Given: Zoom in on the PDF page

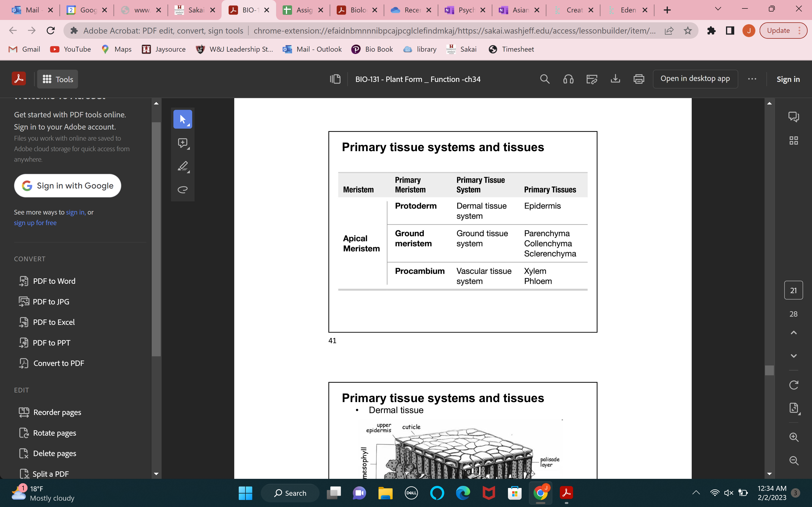Looking at the screenshot, I should tap(794, 437).
